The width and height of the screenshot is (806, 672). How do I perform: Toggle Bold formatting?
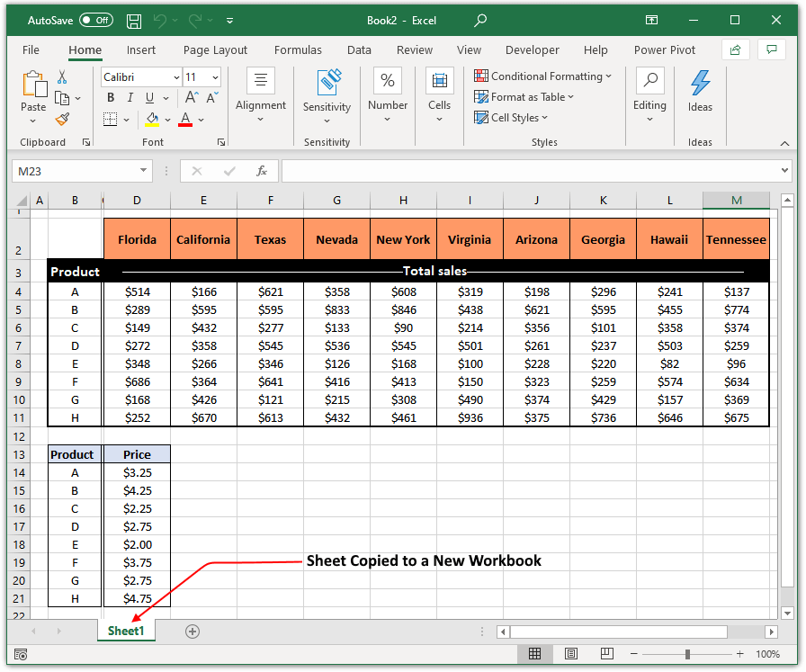coord(111,98)
